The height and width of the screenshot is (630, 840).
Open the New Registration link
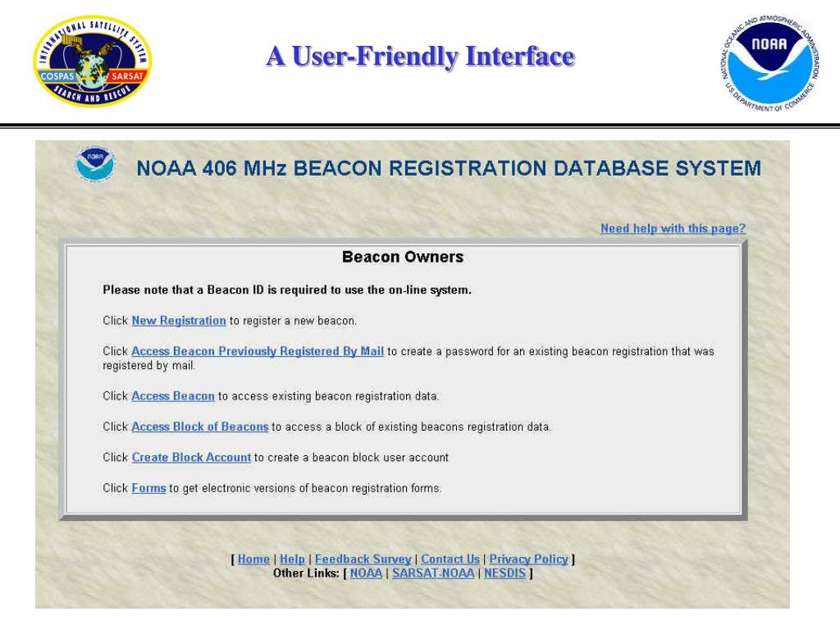tap(179, 321)
